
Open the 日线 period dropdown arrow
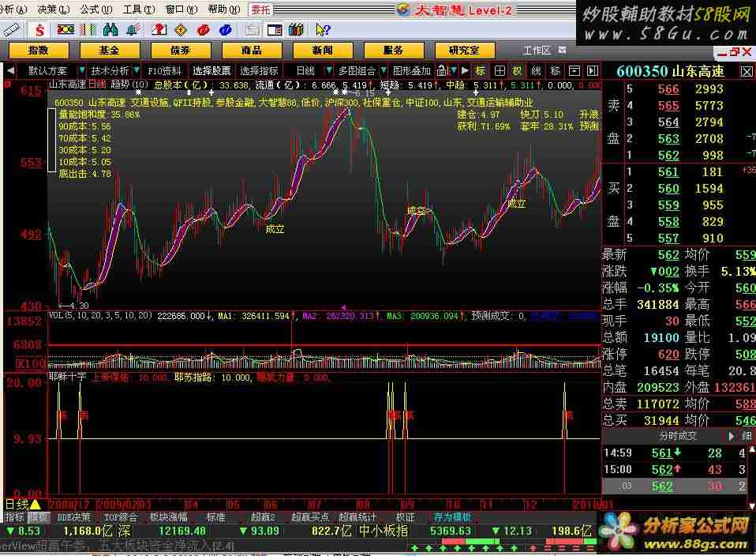point(329,70)
